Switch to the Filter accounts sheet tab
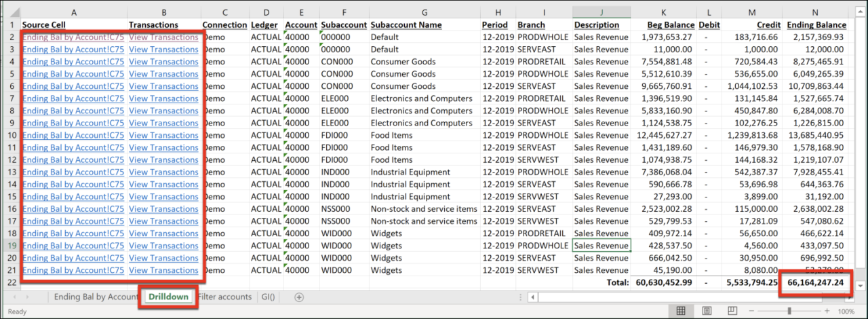Screen dimensions: 868x319 pos(226,297)
